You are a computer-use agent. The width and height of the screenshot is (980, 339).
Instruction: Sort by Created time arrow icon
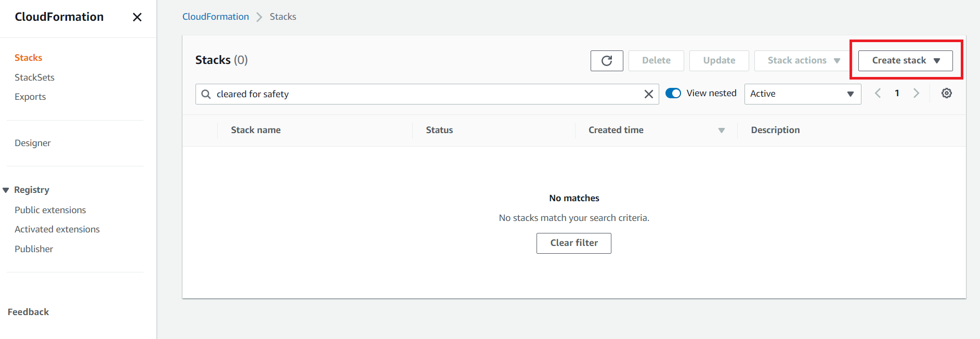[x=721, y=131]
